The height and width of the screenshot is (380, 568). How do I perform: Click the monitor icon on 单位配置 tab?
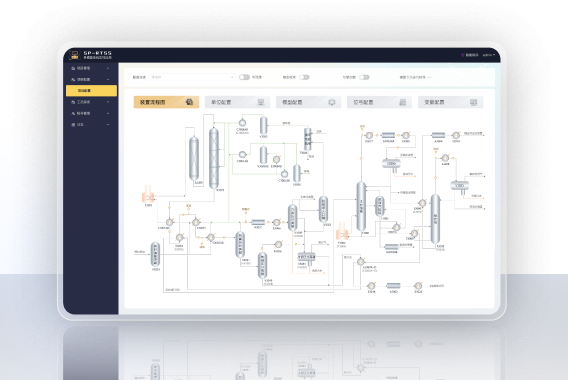[261, 102]
